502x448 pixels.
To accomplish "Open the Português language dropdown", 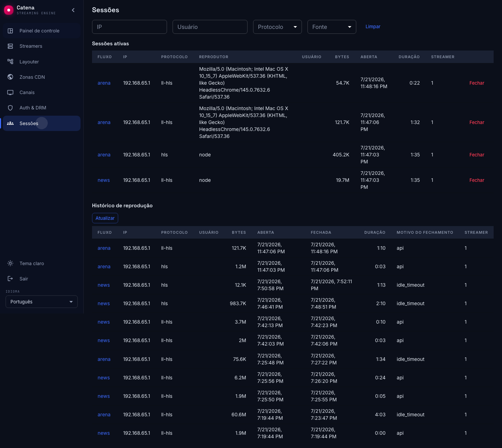I will pos(41,302).
